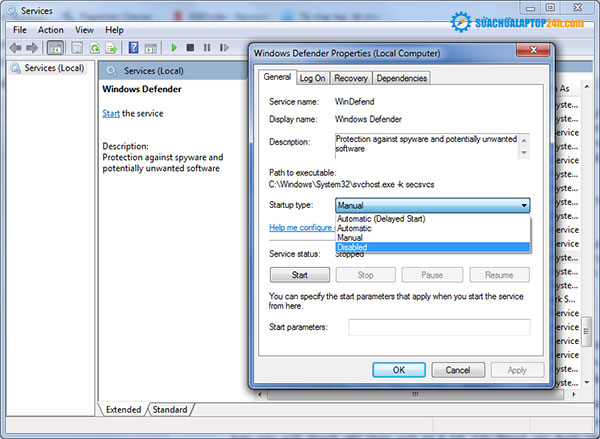Switch to the Standard view tab

pyautogui.click(x=170, y=410)
